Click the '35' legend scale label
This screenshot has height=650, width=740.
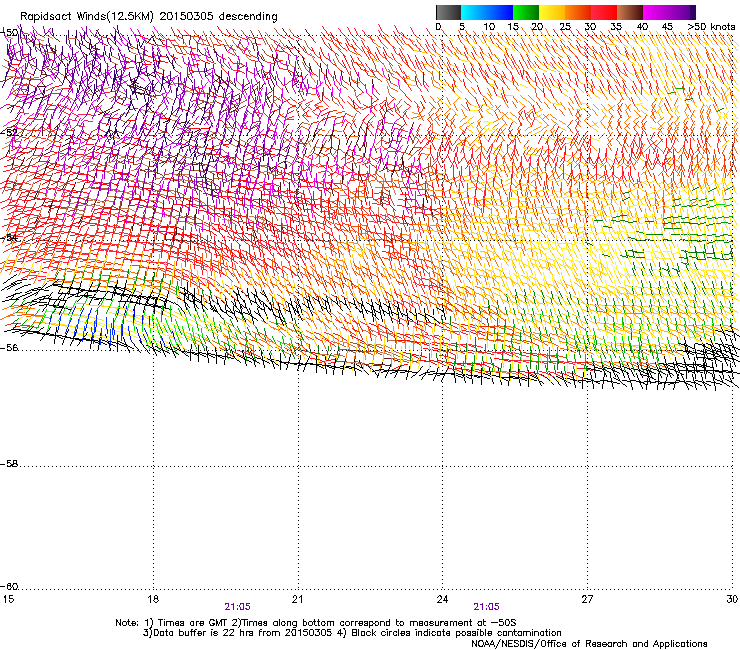(x=616, y=27)
